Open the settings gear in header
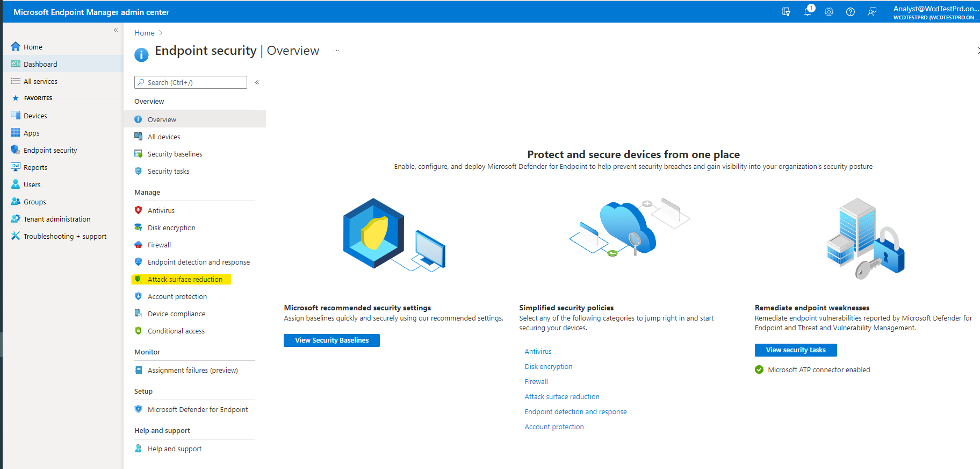This screenshot has width=980, height=469. click(x=829, y=12)
